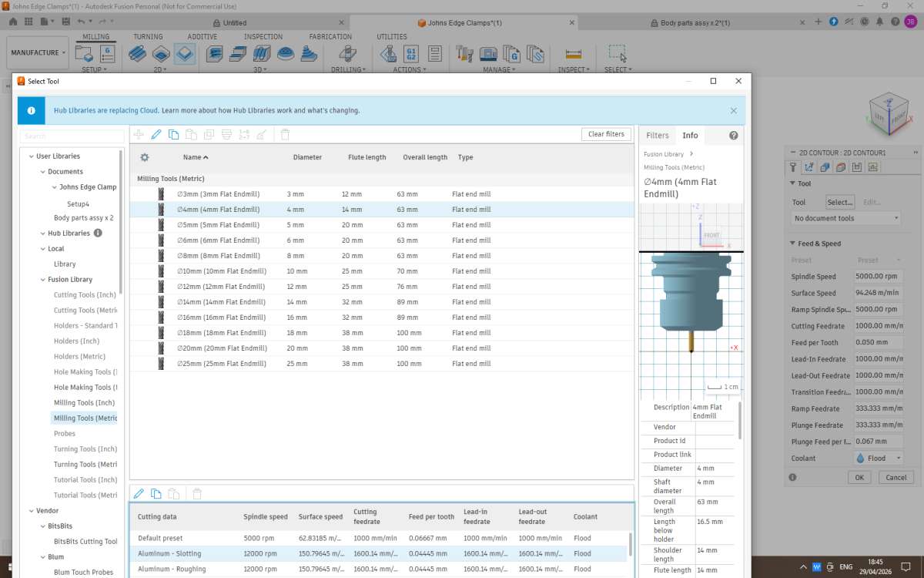Image resolution: width=924 pixels, height=578 pixels.
Task: Click the Feed per Tooth 0.050 mm field
Action: 879,342
